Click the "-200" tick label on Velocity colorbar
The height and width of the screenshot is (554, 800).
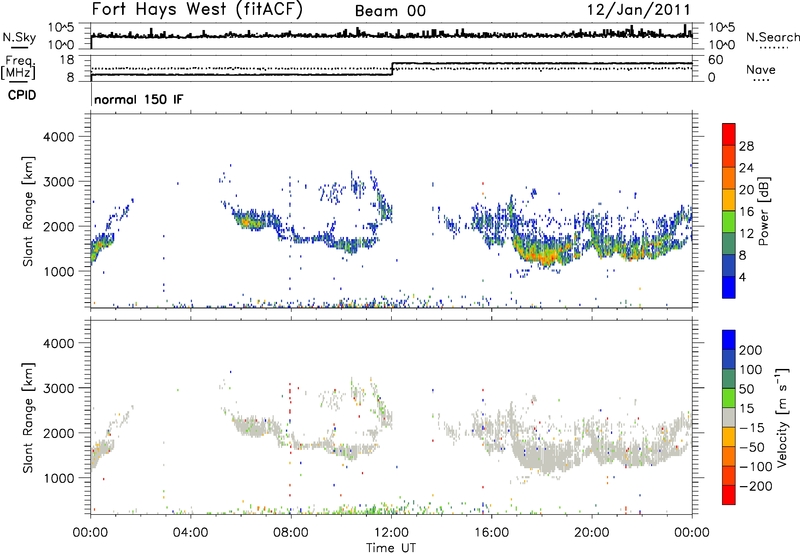755,486
